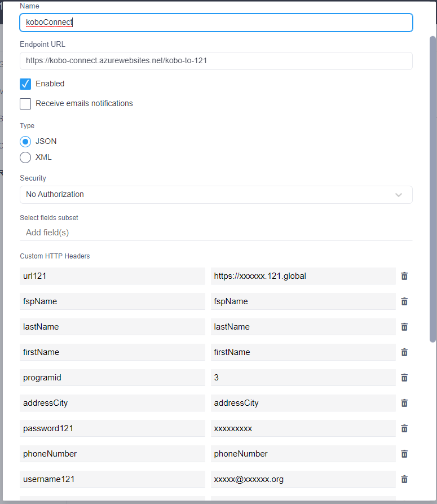The width and height of the screenshot is (437, 504).
Task: Enable Receive emails notifications
Action: pyautogui.click(x=25, y=104)
